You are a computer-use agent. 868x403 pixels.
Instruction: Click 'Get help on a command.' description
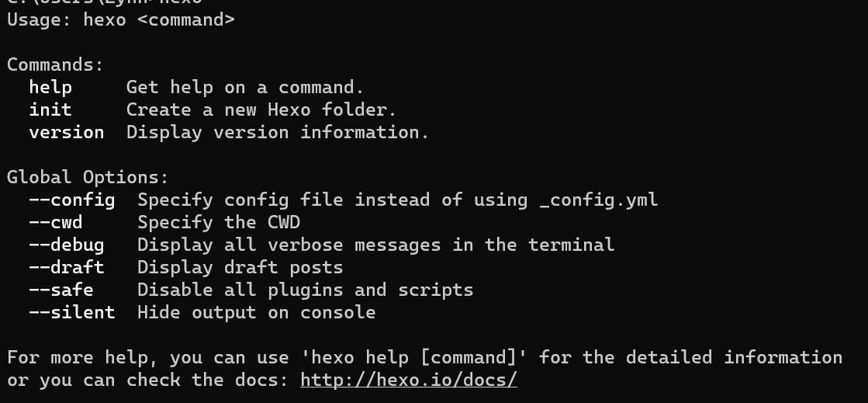245,87
